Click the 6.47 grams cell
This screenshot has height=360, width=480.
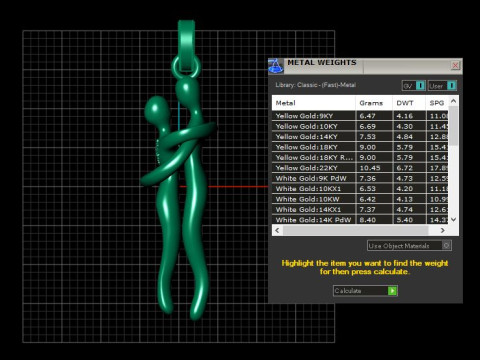tap(374, 116)
